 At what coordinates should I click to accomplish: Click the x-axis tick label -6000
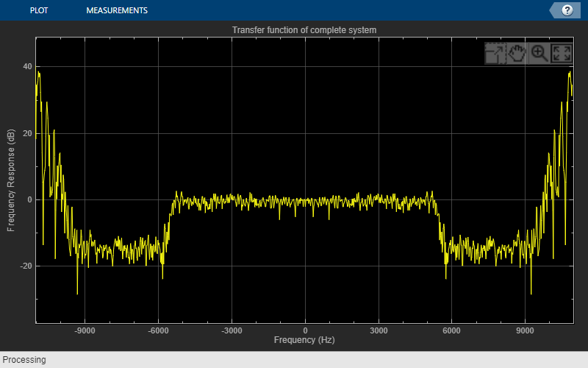pos(158,330)
